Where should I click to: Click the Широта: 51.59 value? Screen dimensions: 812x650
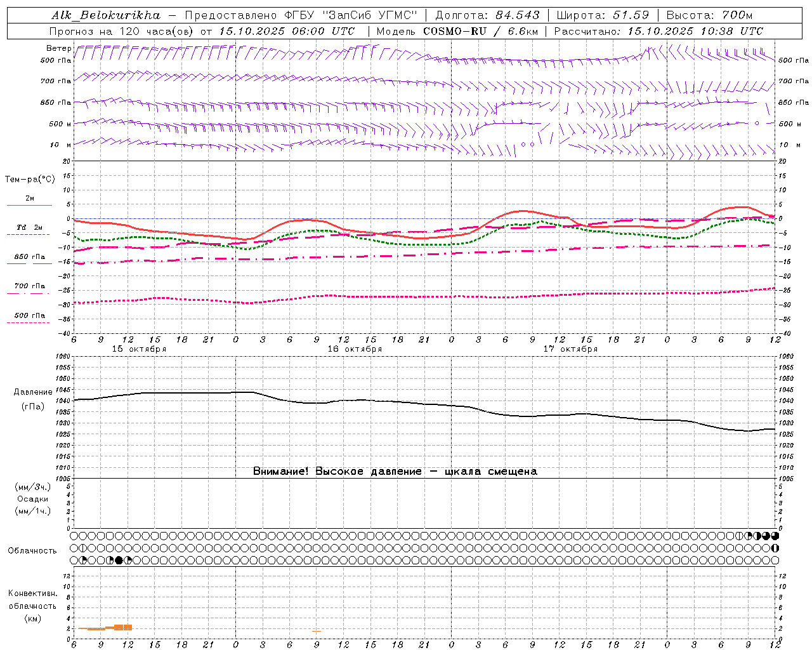602,15
